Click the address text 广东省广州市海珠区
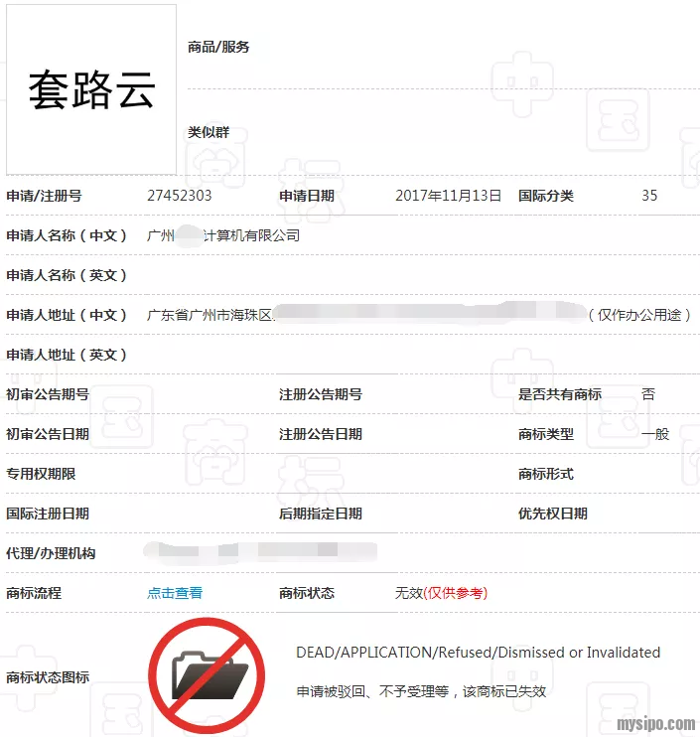 (x=210, y=315)
